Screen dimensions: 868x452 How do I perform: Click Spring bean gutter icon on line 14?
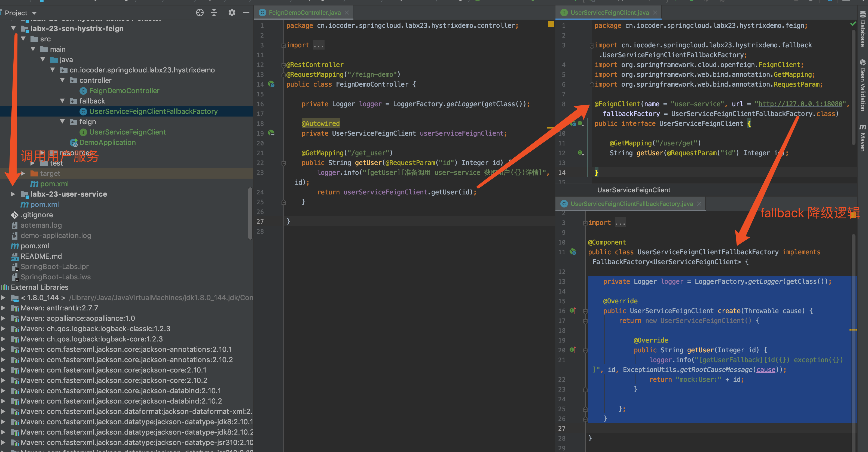point(271,84)
